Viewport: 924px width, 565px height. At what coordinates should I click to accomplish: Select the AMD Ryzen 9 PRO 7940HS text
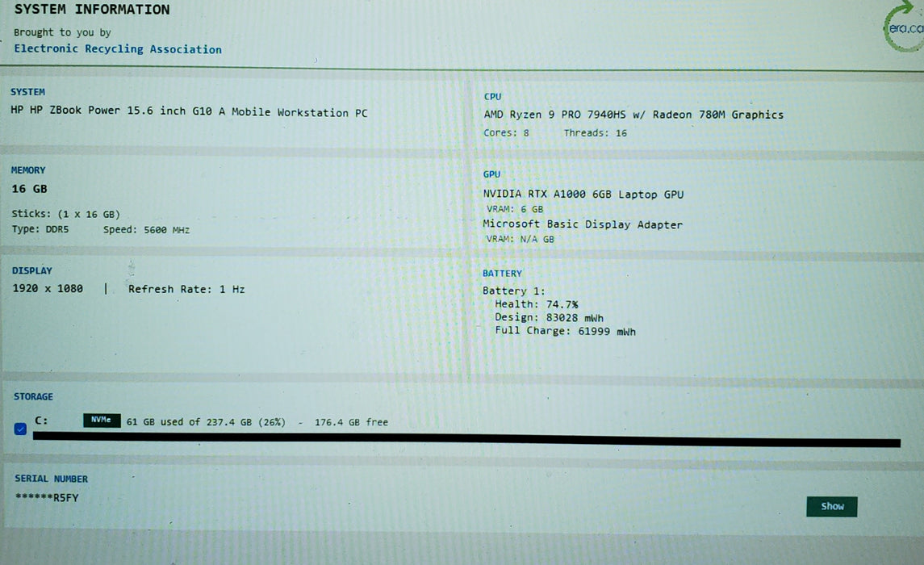pos(633,115)
